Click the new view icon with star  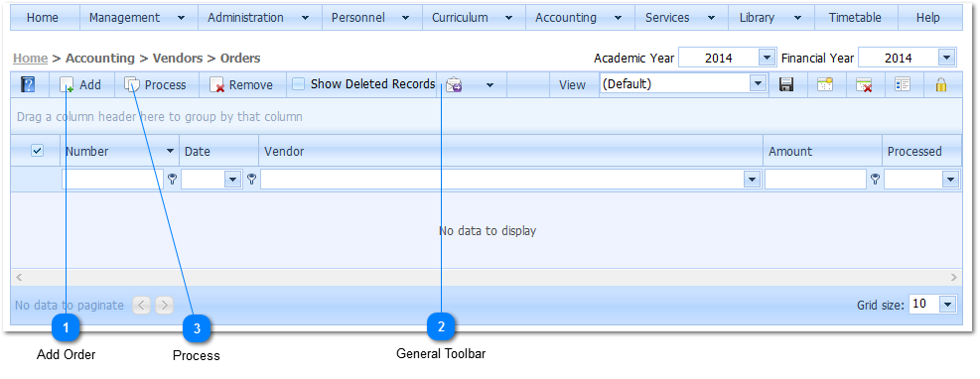pos(825,85)
